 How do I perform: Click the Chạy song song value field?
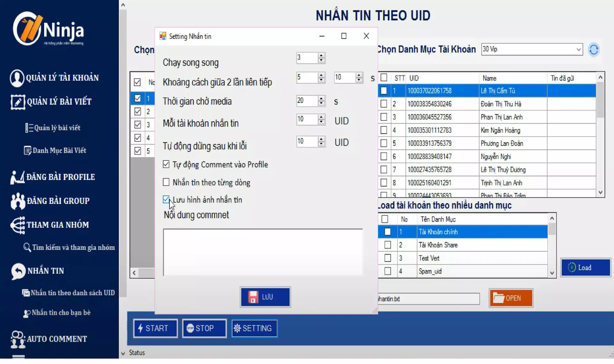point(307,58)
